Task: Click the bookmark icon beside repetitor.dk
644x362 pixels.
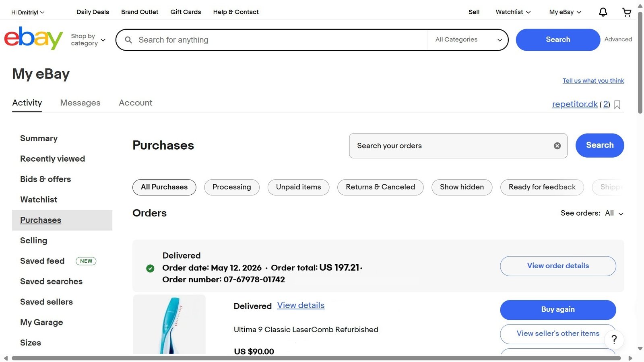Action: point(617,105)
